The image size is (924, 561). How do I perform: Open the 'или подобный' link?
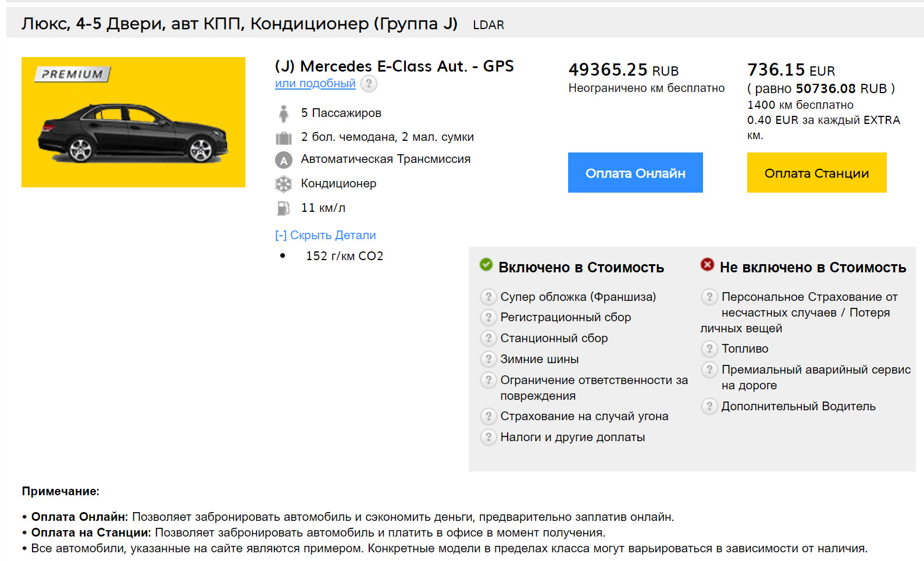point(315,84)
